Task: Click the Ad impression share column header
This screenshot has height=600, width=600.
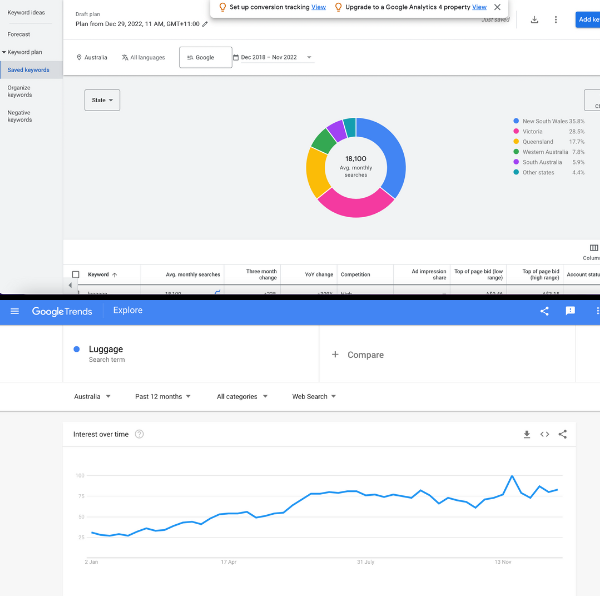Action: (x=429, y=274)
